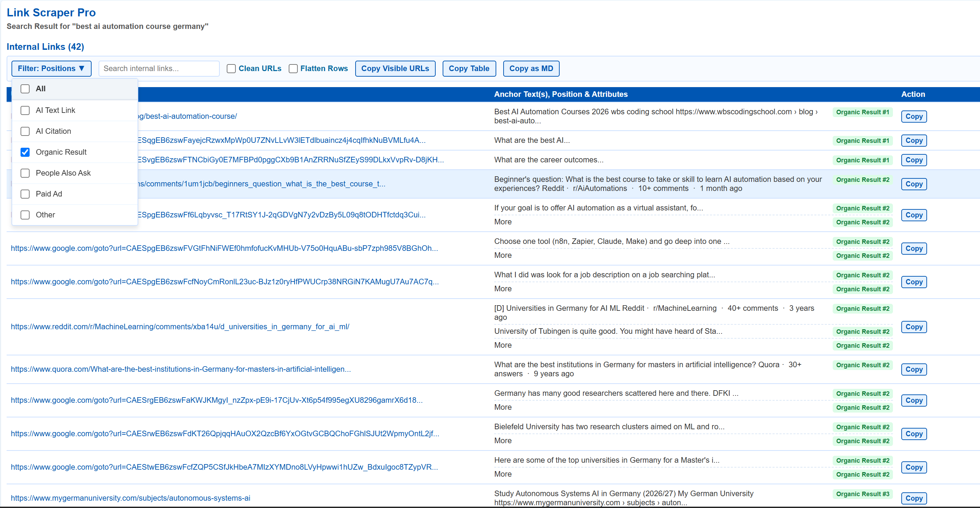Open the ESqgEB6zswFayejcRzwxMpWp0U7 link
Image resolution: width=980 pixels, height=508 pixels.
click(x=281, y=140)
